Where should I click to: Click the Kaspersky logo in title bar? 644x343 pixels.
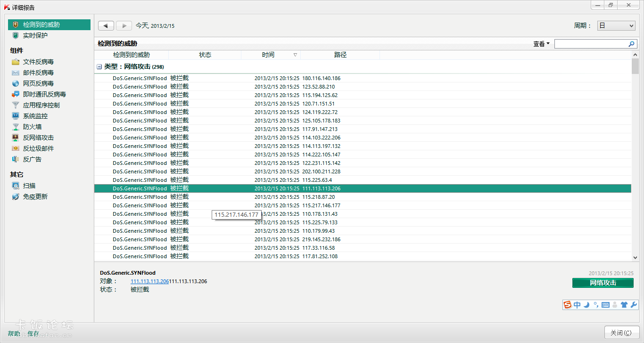click(7, 8)
